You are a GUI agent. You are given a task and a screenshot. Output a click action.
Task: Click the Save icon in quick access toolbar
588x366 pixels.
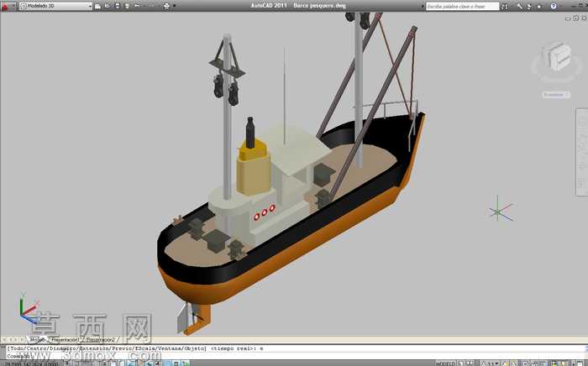(118, 6)
